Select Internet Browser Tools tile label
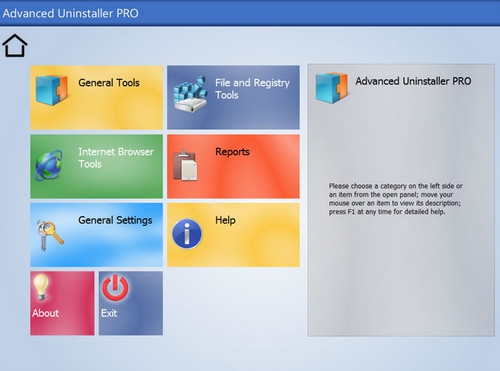This screenshot has width=500, height=371. pyautogui.click(x=116, y=158)
